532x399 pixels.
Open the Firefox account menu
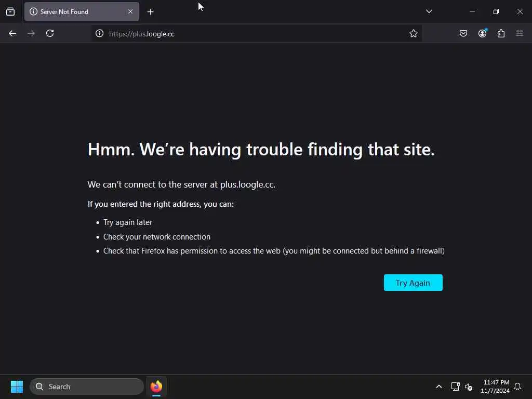coord(483,34)
